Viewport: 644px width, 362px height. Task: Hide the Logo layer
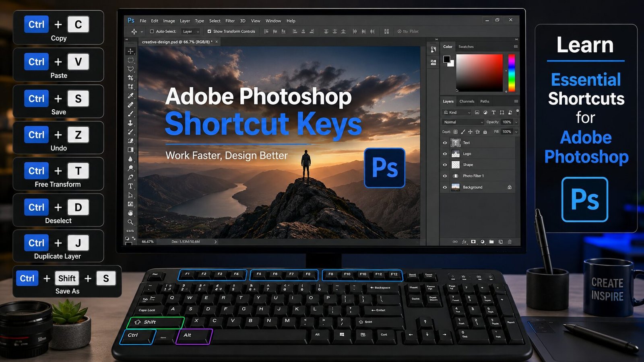tap(445, 154)
